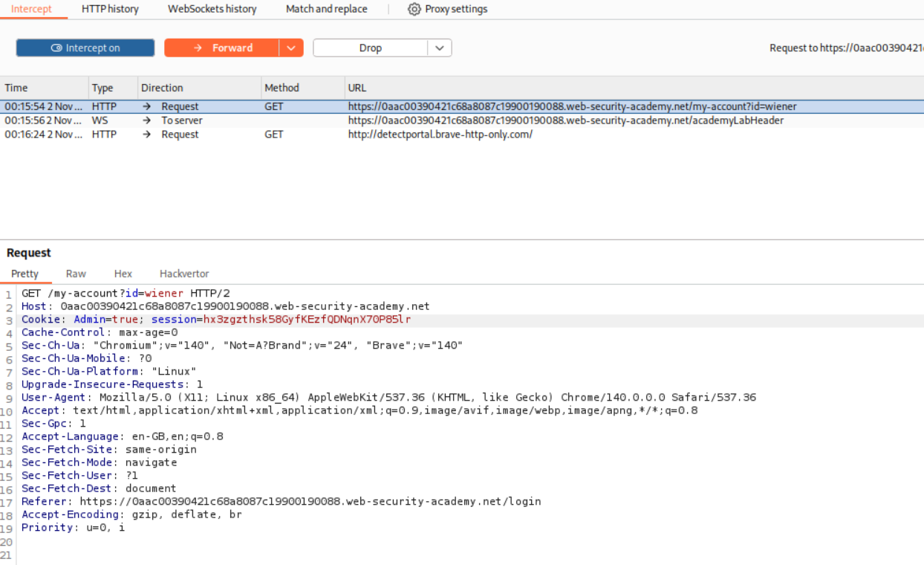Click the Forward button
Viewport: 924px width, 565px height.
pos(223,48)
